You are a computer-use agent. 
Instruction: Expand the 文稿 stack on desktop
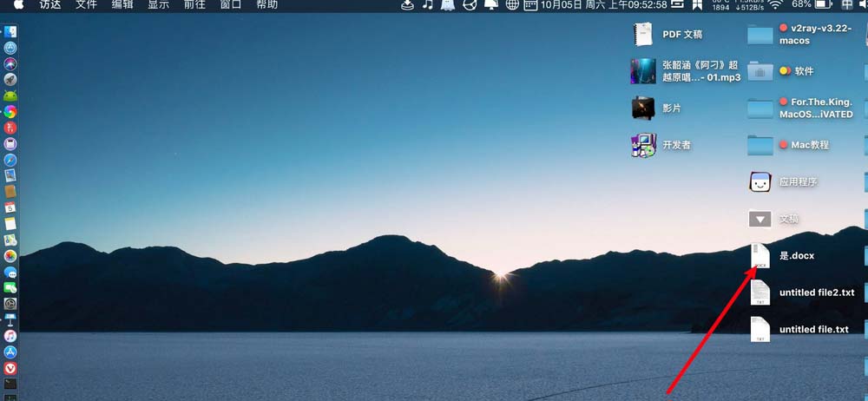pos(760,220)
